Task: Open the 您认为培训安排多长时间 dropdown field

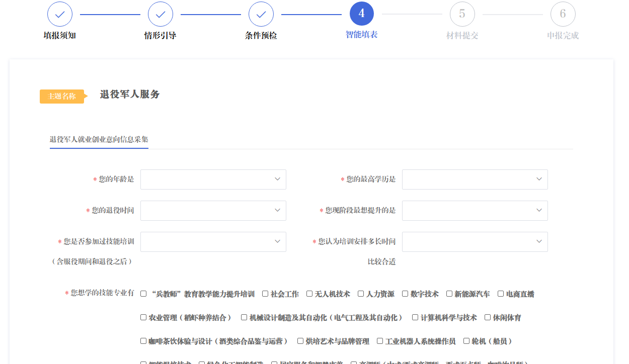Action: [x=475, y=242]
